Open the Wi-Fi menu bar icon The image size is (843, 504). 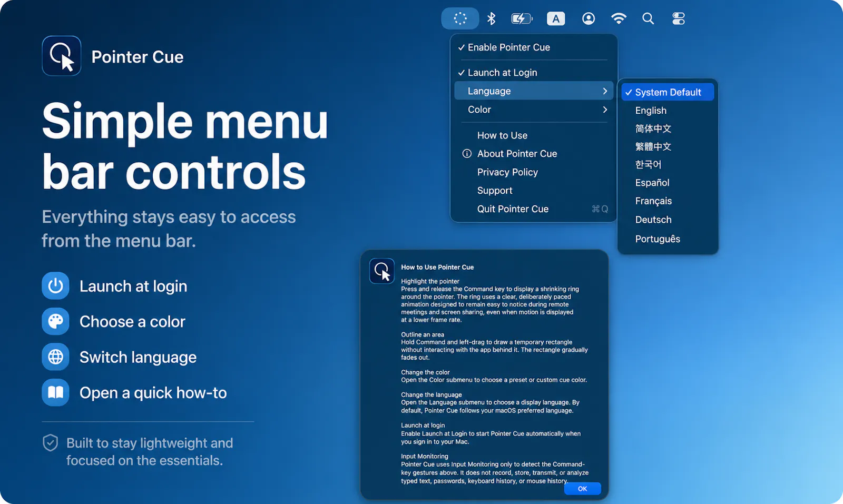pyautogui.click(x=619, y=18)
